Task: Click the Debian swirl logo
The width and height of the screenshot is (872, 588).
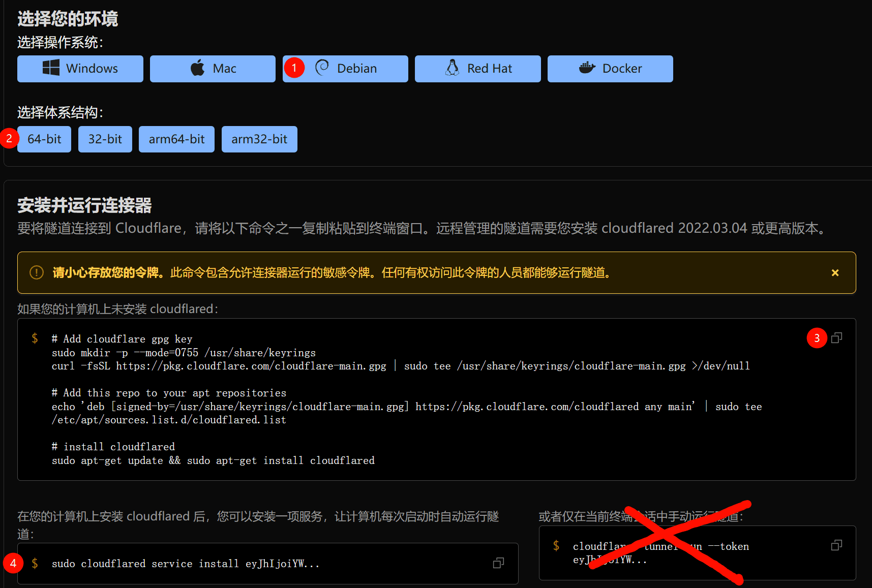Action: click(322, 68)
